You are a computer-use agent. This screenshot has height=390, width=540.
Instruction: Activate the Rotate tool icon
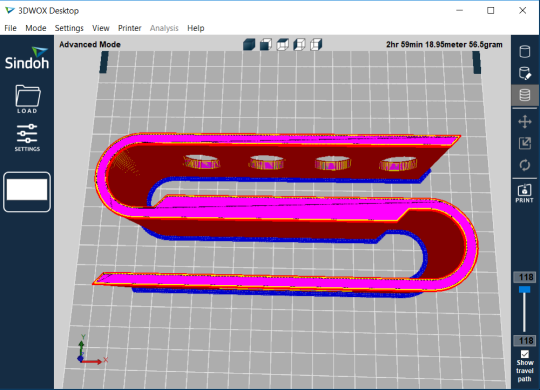pos(525,165)
